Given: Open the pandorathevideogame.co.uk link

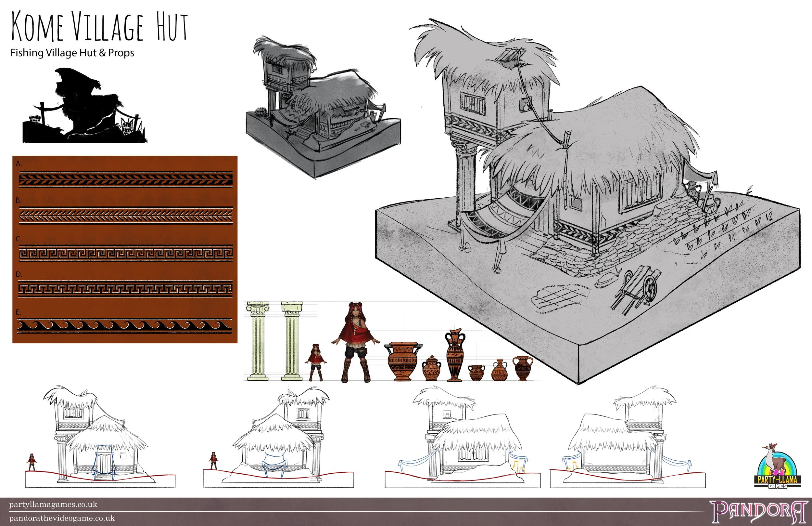Looking at the screenshot, I should pos(62,518).
